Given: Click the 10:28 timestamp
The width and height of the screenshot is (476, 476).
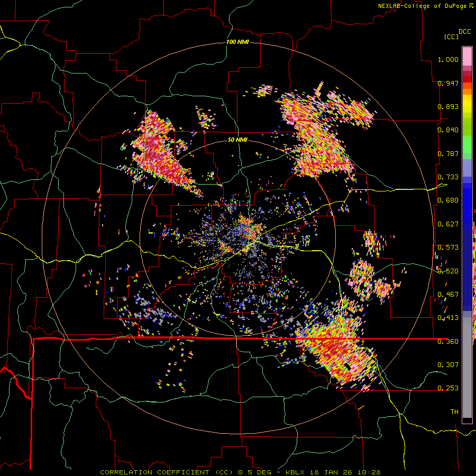Looking at the screenshot, I should click(369, 472).
